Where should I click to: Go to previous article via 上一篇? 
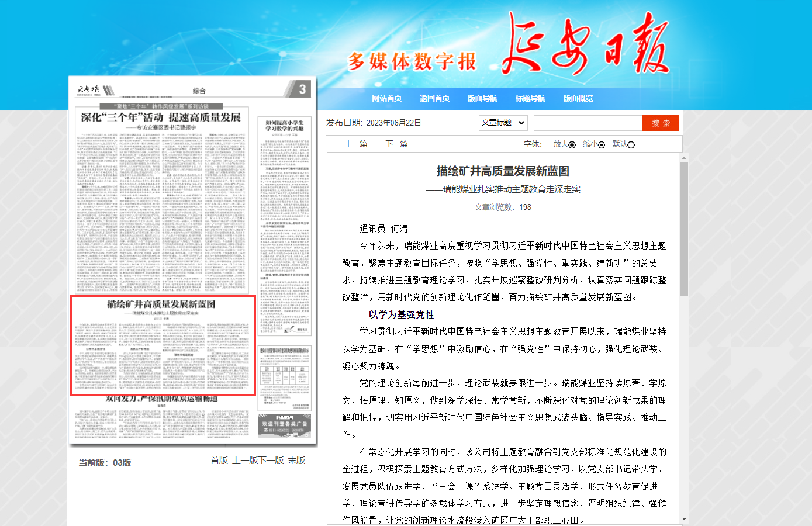pyautogui.click(x=356, y=144)
